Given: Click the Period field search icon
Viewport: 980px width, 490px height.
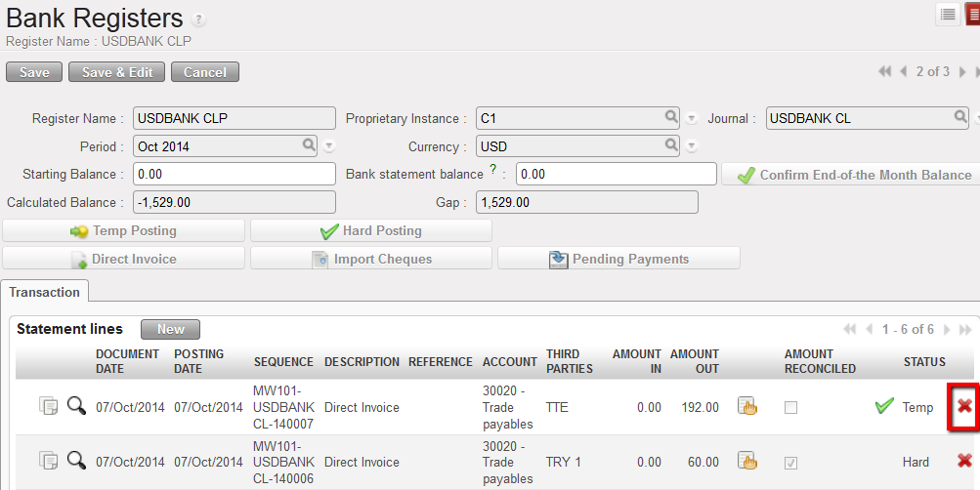Looking at the screenshot, I should 309,145.
